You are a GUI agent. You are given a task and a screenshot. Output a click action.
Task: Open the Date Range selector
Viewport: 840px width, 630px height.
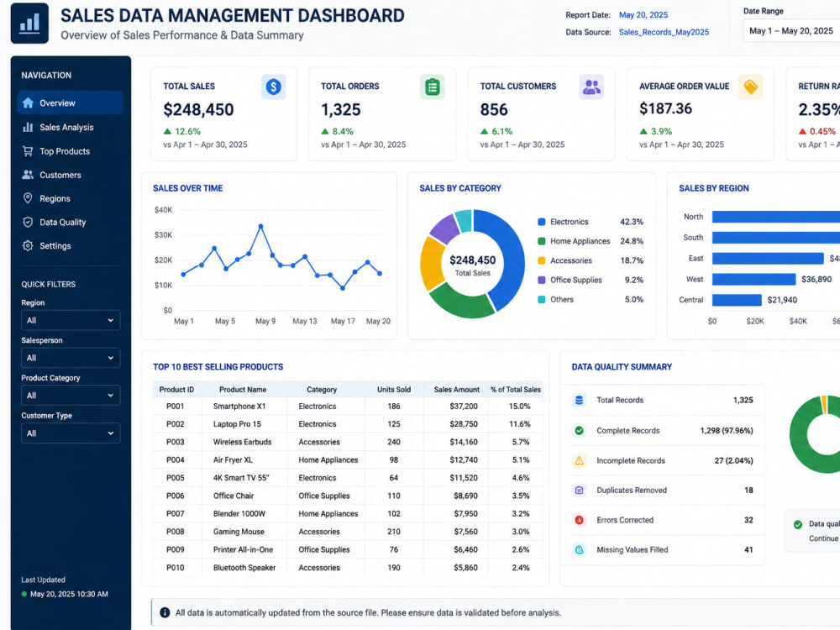click(792, 31)
